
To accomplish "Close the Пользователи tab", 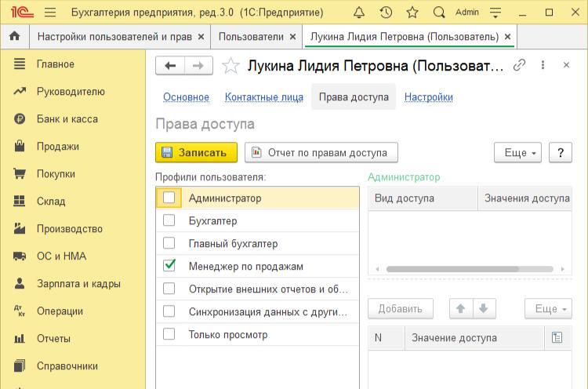I will [293, 37].
